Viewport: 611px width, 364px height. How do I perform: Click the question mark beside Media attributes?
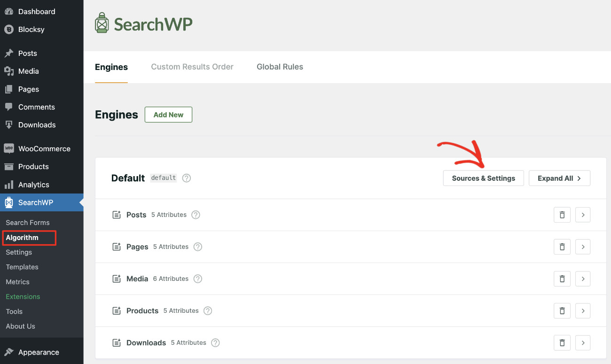[x=197, y=279]
